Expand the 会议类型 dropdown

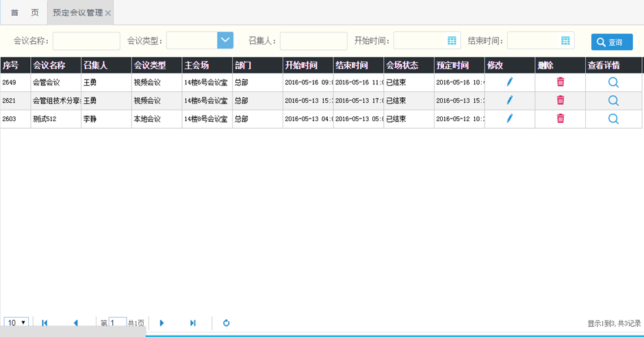225,41
